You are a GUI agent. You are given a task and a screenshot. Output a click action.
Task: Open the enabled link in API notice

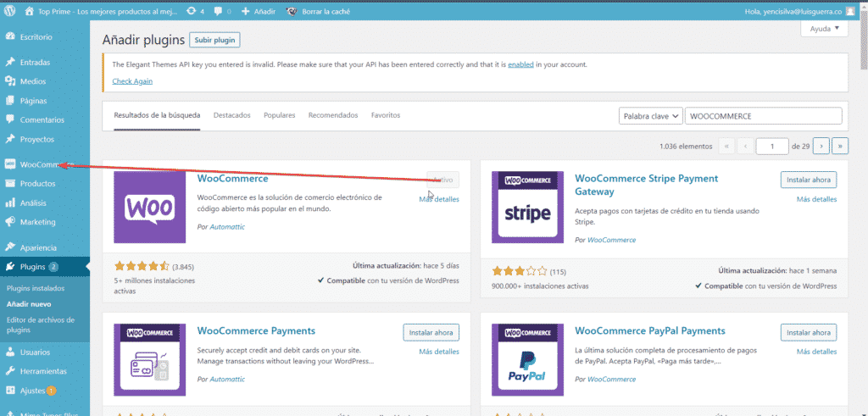[x=521, y=64]
